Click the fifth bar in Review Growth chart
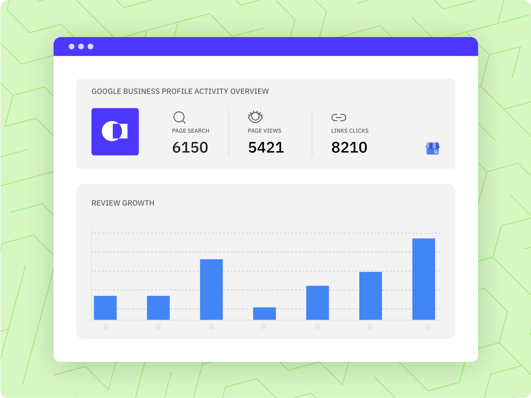The height and width of the screenshot is (398, 531). 317,303
